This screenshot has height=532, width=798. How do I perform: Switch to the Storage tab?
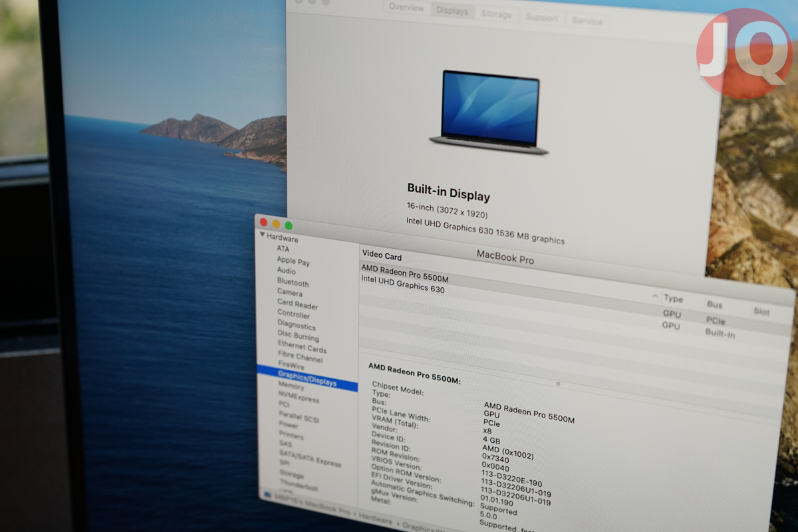click(497, 14)
